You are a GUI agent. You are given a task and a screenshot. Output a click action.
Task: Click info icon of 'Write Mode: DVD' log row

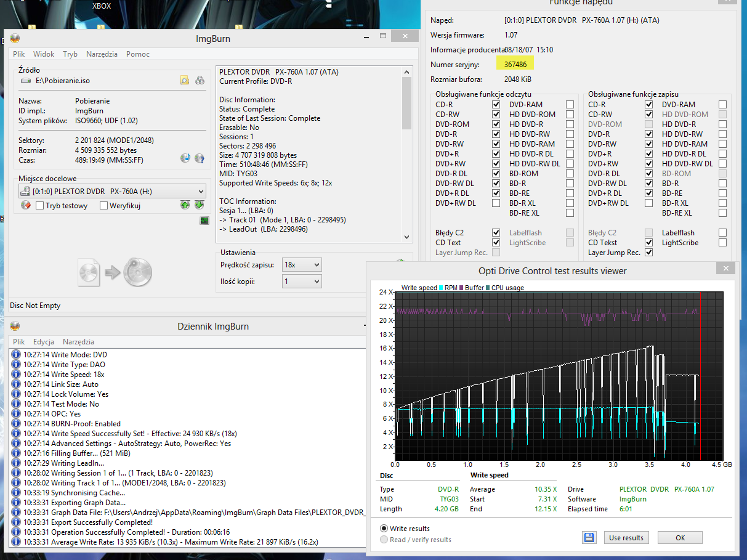pyautogui.click(x=17, y=355)
